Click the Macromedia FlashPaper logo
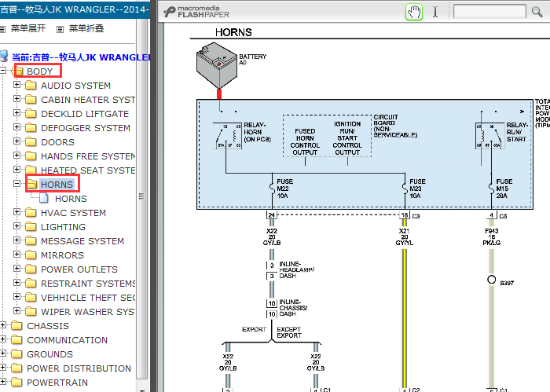 click(196, 12)
